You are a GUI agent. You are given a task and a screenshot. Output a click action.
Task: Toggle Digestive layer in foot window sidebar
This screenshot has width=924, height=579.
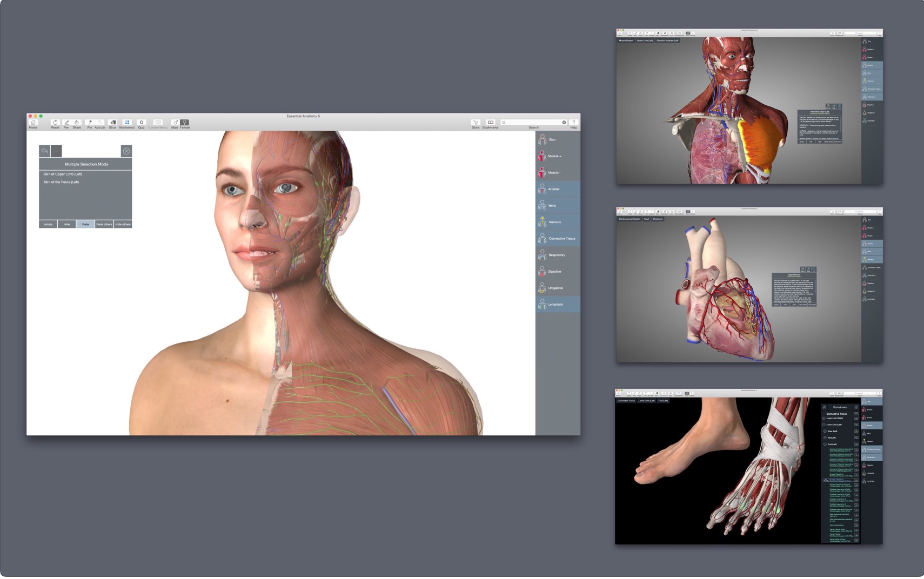[x=872, y=465]
